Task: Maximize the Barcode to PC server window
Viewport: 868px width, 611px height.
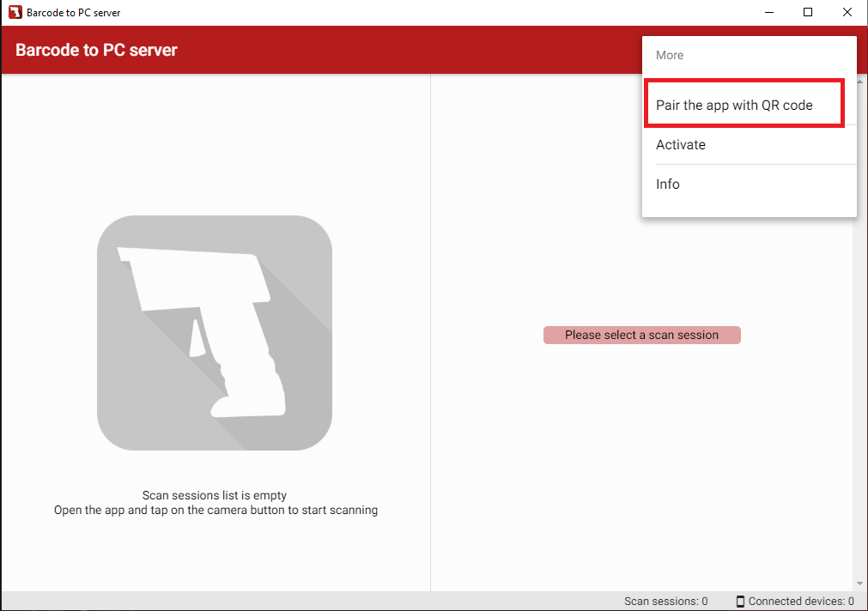Action: point(808,12)
